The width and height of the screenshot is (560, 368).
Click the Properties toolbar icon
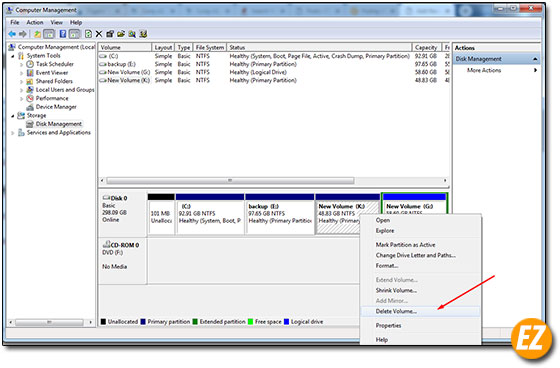tap(110, 34)
